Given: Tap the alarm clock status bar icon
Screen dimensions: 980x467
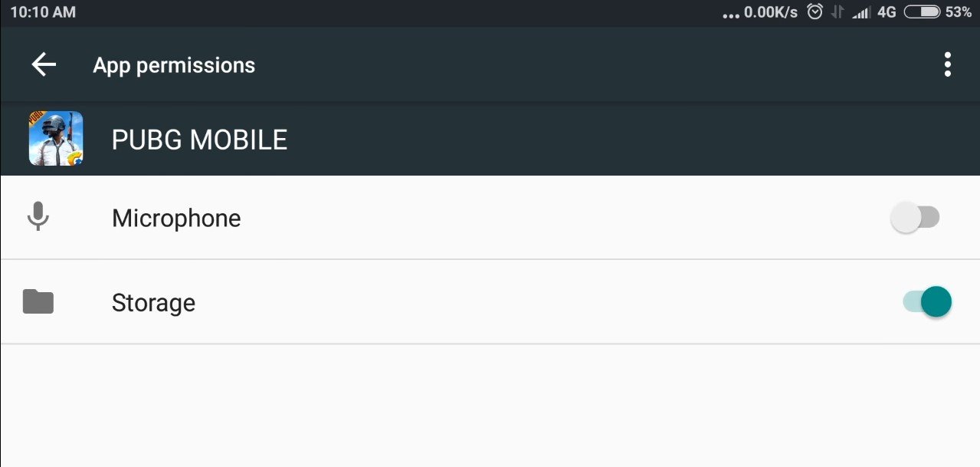Looking at the screenshot, I should pos(814,12).
